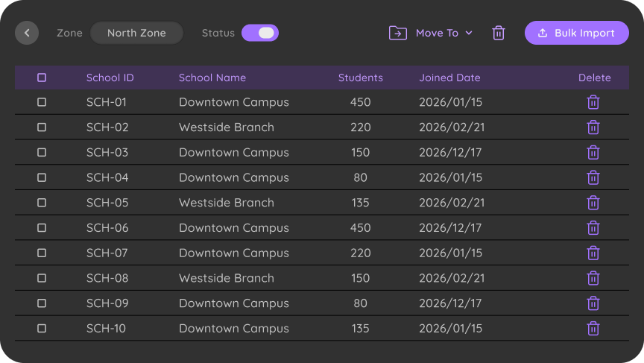Click the SCH-10 school ID cell
644x363 pixels.
click(x=106, y=328)
